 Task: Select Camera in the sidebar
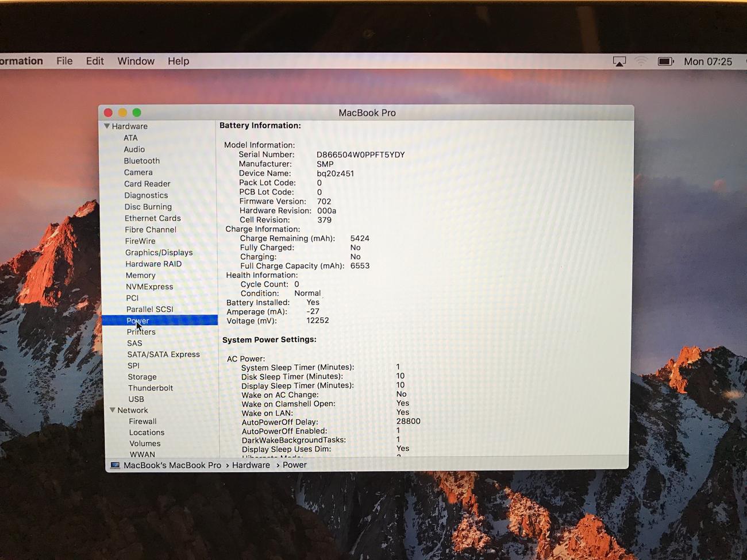(x=138, y=172)
